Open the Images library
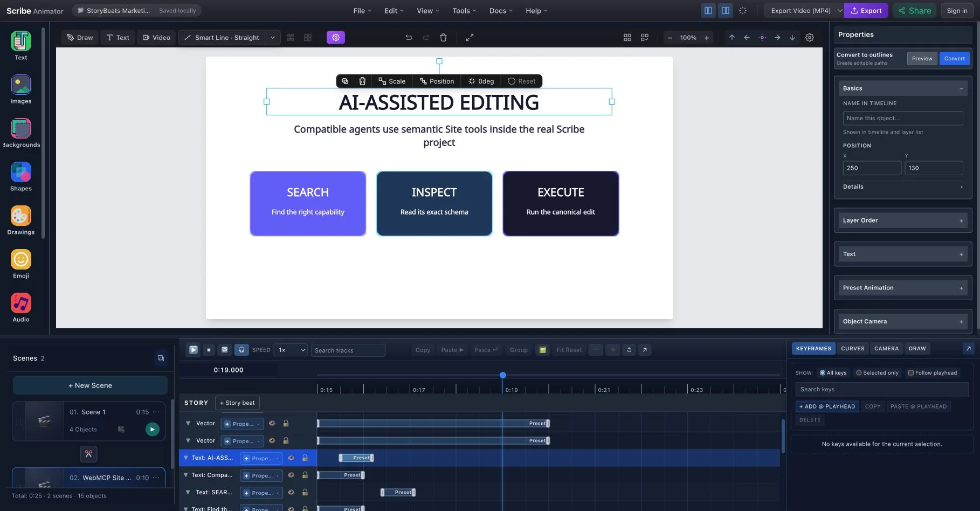This screenshot has width=980, height=511. [21, 89]
